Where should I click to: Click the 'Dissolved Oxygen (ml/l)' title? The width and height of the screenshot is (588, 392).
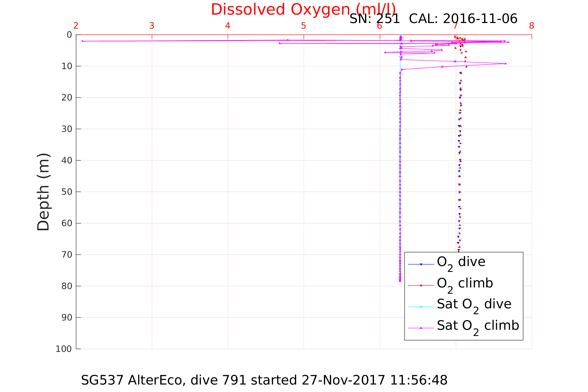(x=303, y=10)
